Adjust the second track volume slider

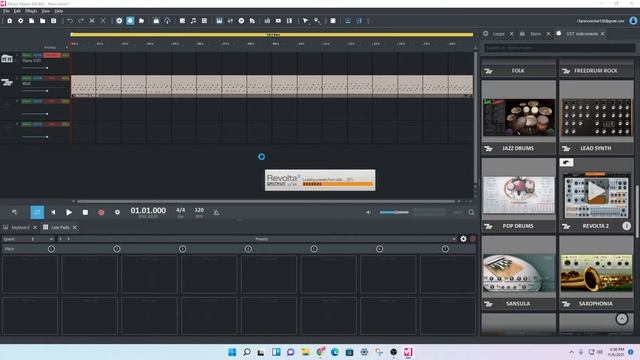click(35, 90)
